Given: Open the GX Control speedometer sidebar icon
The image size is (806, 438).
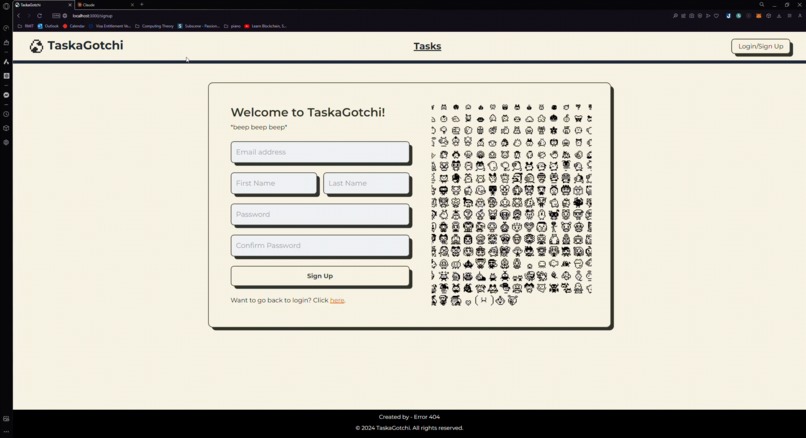Looking at the screenshot, I should 6,28.
